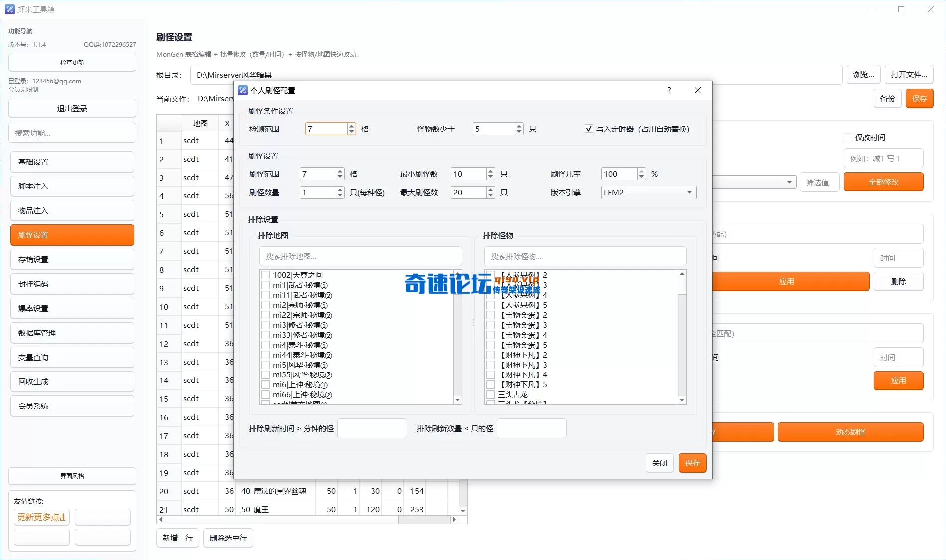Click 全部修改 orange button
946x560 pixels.
[x=883, y=182]
